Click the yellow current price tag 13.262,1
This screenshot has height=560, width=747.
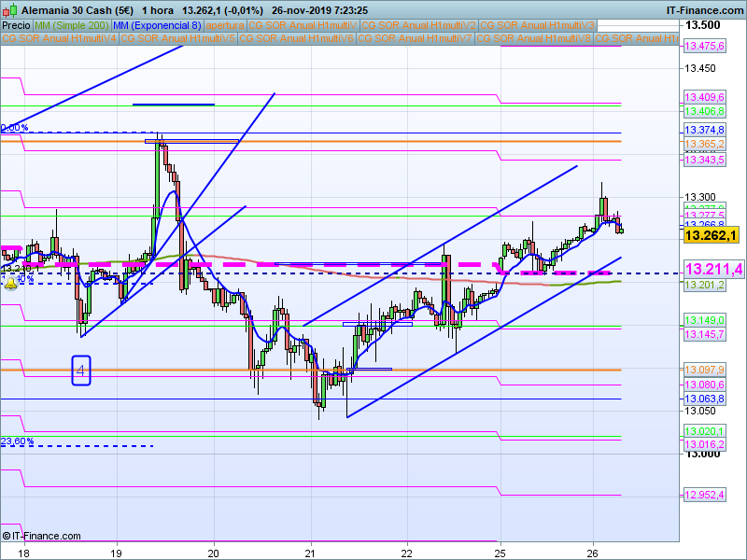[x=712, y=235]
